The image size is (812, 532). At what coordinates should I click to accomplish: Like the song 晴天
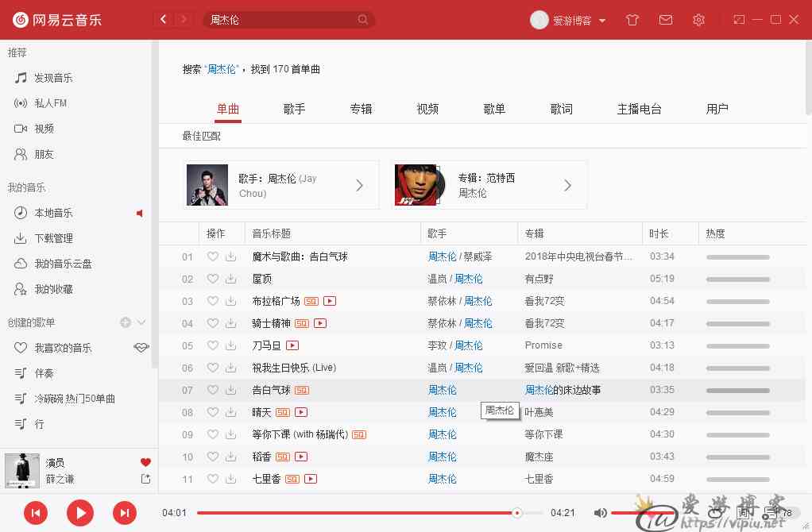click(213, 412)
